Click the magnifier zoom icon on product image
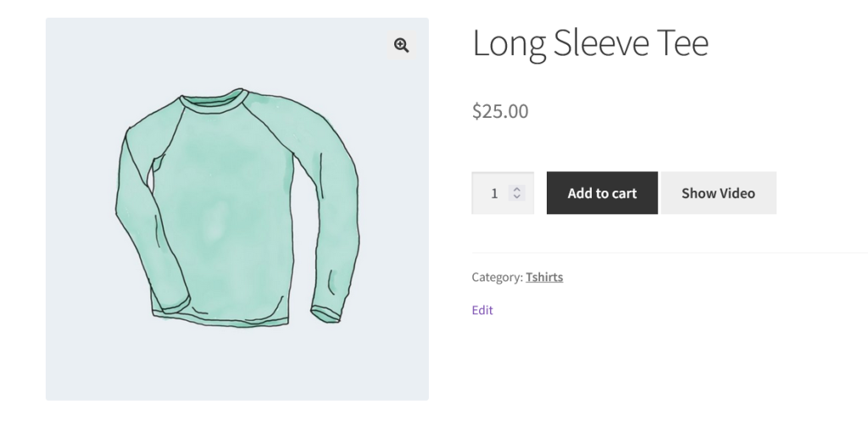Image resolution: width=868 pixels, height=444 pixels. 401,46
